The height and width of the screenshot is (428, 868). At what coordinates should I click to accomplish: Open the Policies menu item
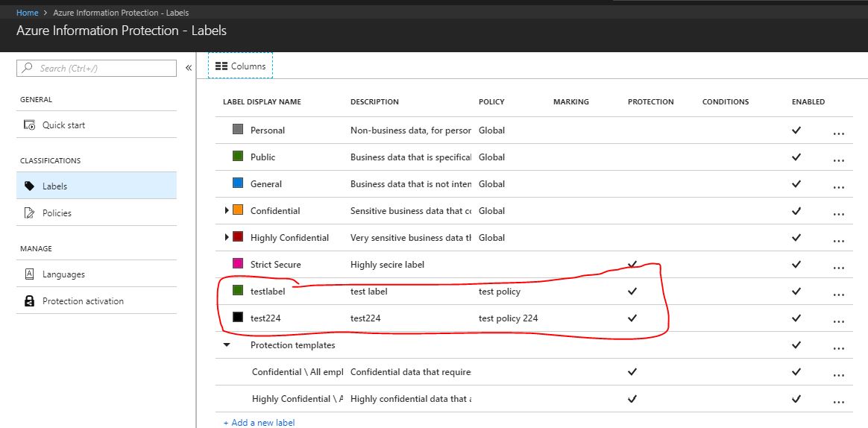pos(96,213)
